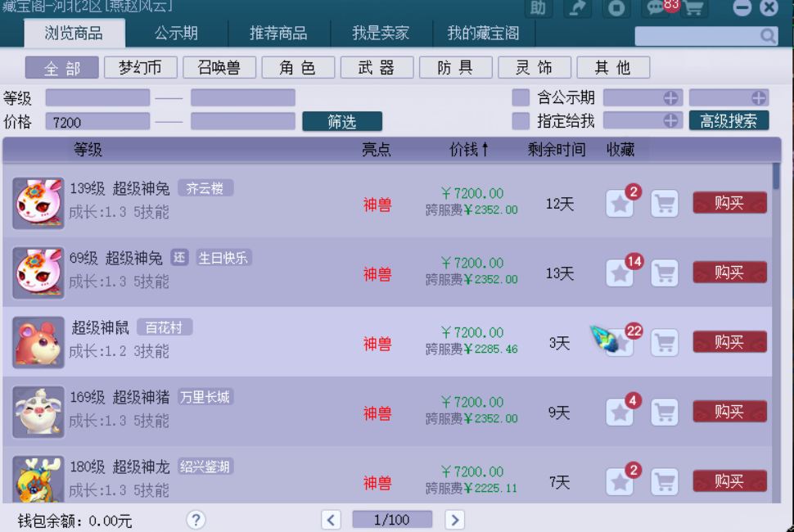This screenshot has width=794, height=532.
Task: Favorite the 69级 超级神兔 listing
Action: coord(620,273)
